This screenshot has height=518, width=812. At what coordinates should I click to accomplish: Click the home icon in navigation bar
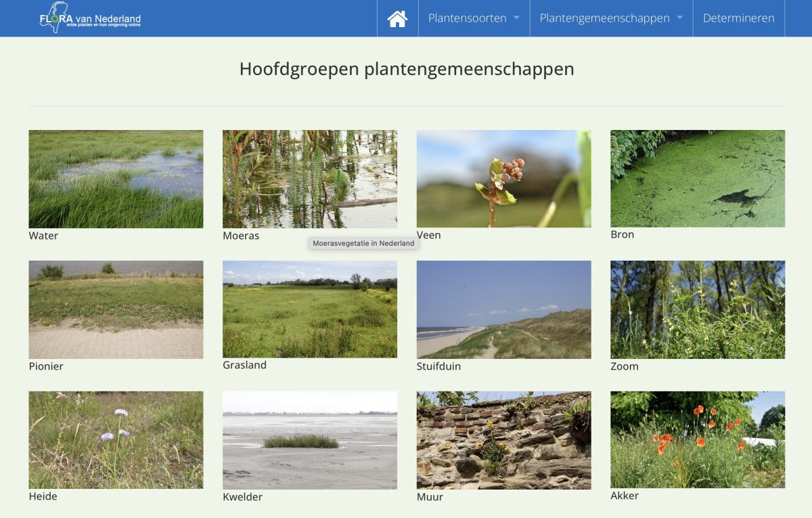pyautogui.click(x=397, y=19)
